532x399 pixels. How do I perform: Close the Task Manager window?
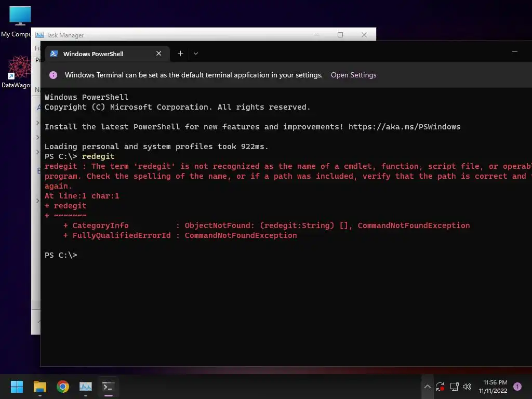[364, 35]
